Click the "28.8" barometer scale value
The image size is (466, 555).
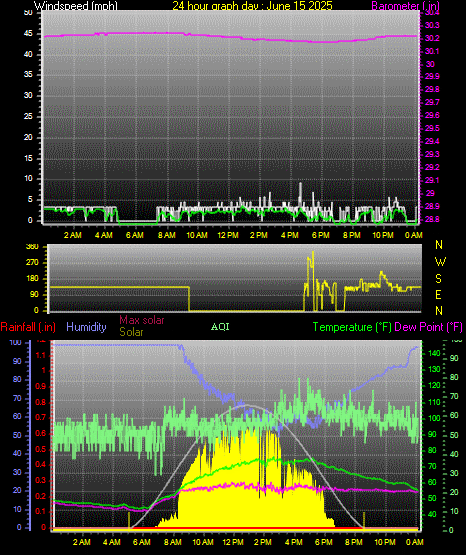coord(432,219)
